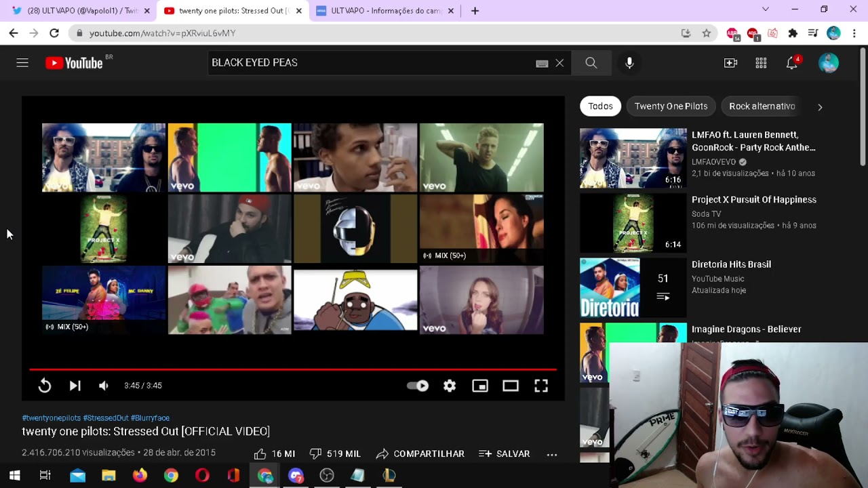Bookmark this page with star
Screen dimensions: 868x488
point(706,33)
